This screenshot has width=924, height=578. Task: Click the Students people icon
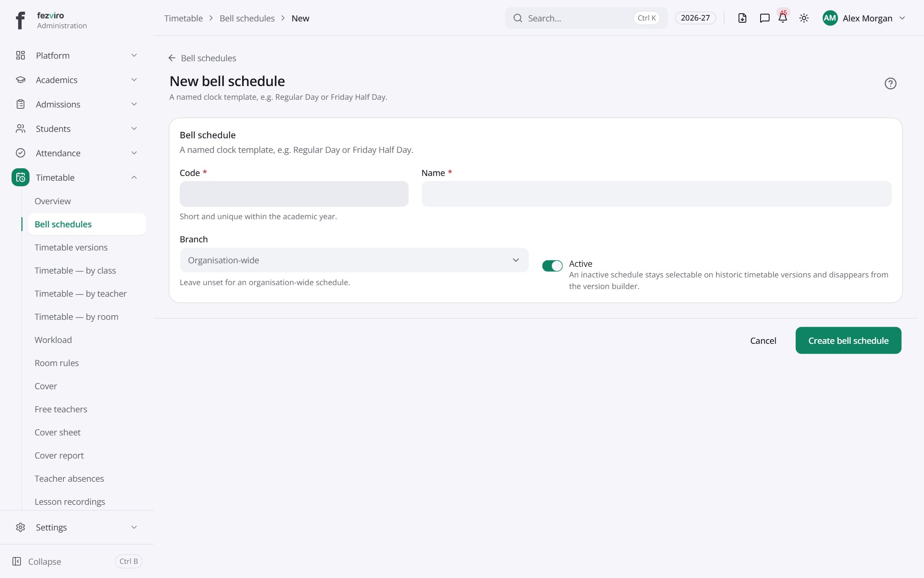click(21, 128)
